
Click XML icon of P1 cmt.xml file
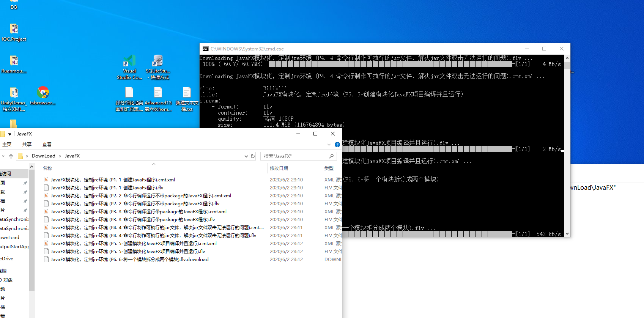pyautogui.click(x=46, y=180)
